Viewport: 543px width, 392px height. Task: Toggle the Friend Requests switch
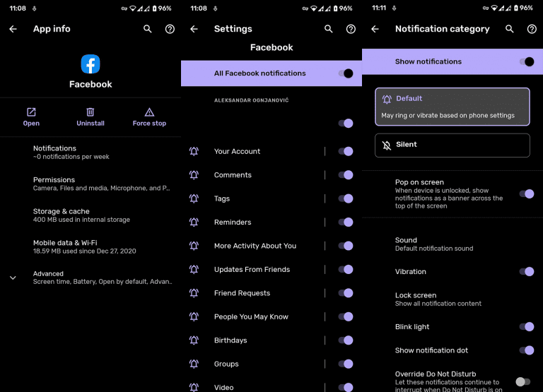click(x=346, y=293)
